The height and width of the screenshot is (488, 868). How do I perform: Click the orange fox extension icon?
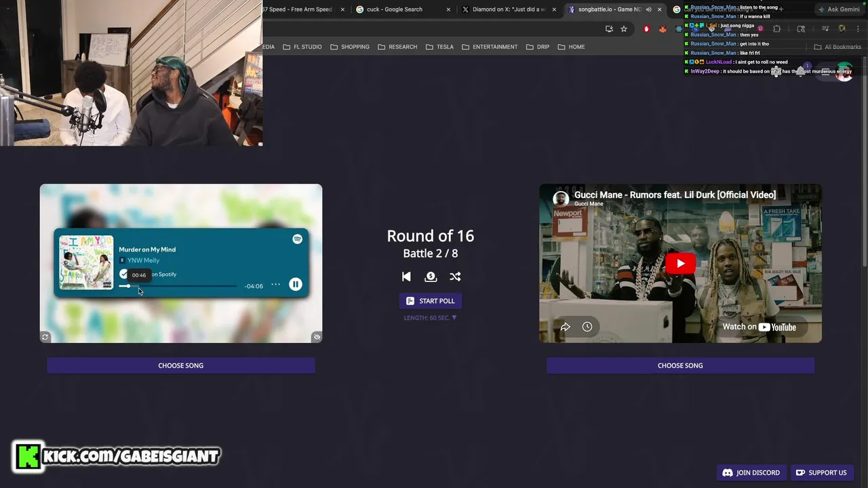click(x=663, y=28)
